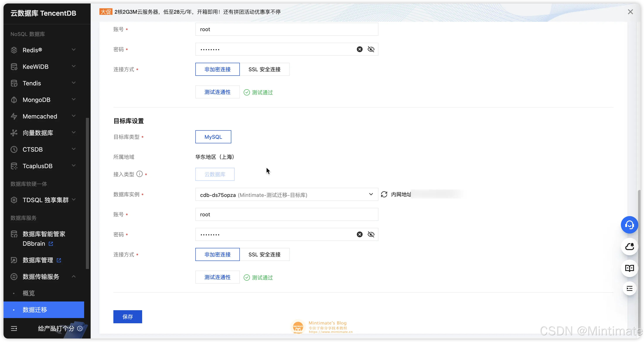The width and height of the screenshot is (644, 342).
Task: Open 数据库智能管家 DBbrain menu item
Action: [x=44, y=239]
